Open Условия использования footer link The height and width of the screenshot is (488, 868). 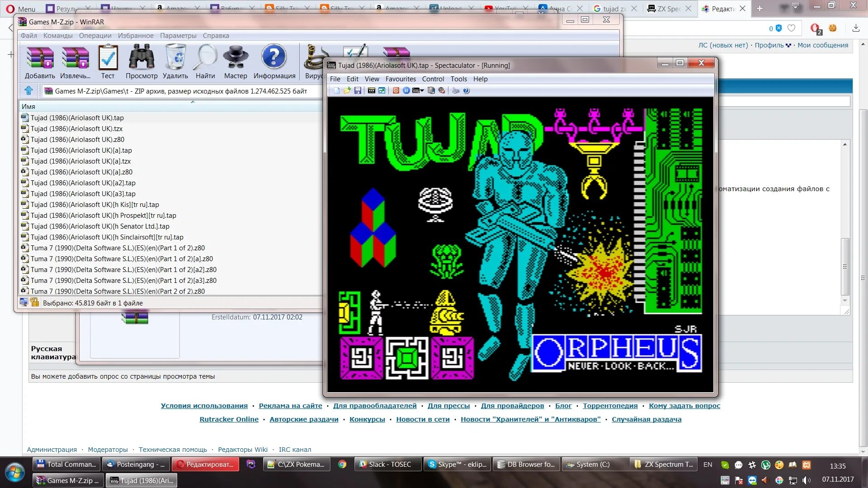click(204, 405)
